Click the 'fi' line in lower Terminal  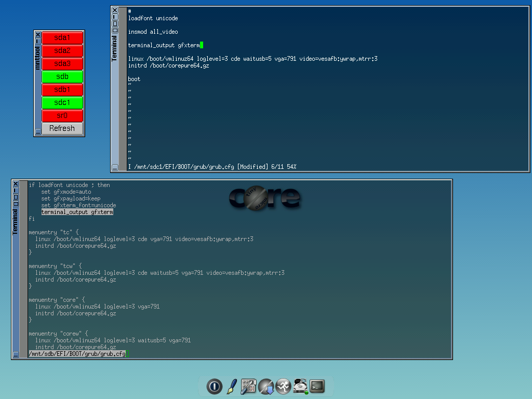(x=32, y=219)
